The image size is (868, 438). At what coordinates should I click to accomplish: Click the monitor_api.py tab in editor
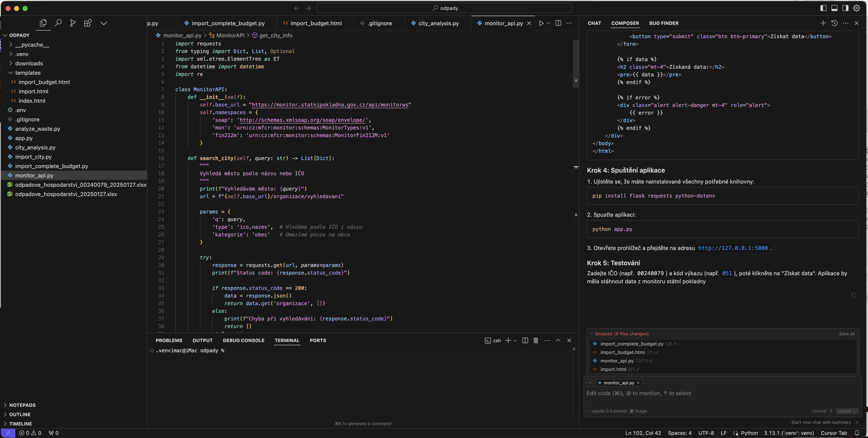coord(503,23)
